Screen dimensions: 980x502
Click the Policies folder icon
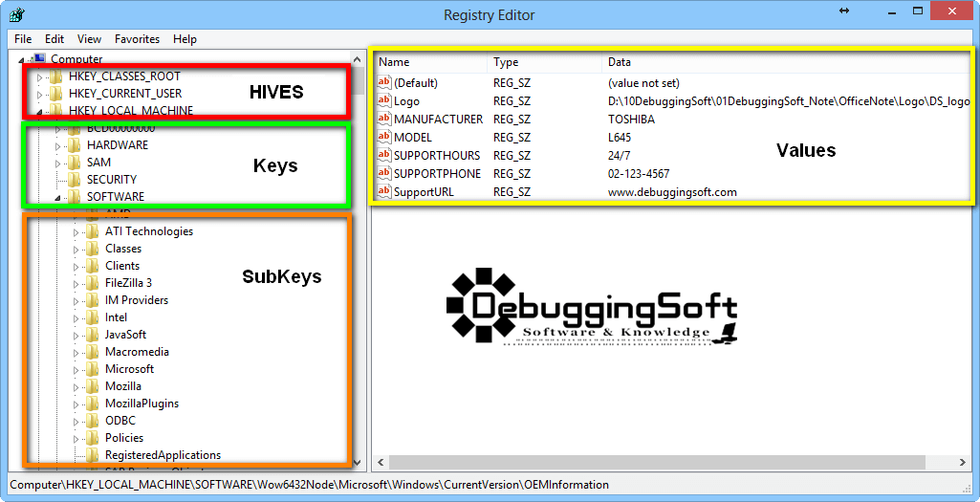click(x=93, y=438)
